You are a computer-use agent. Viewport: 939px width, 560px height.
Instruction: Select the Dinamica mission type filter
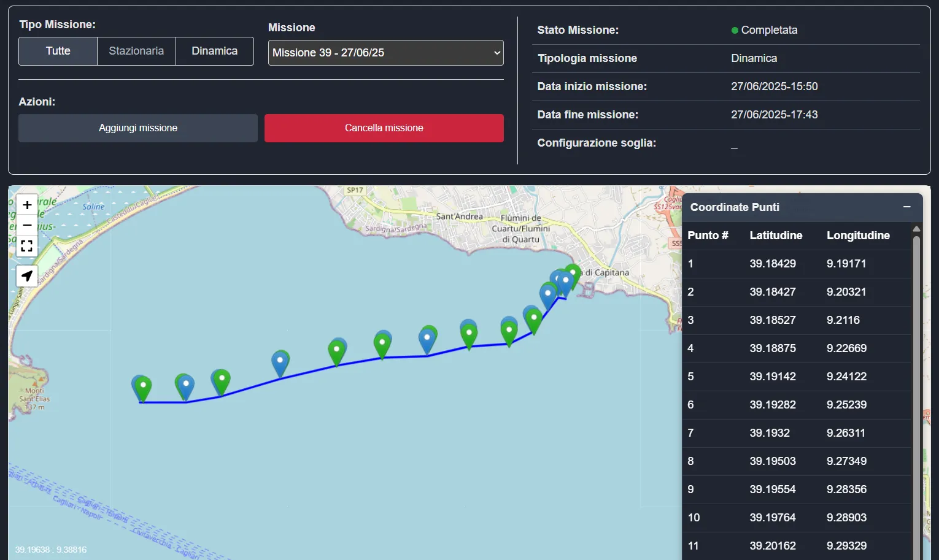pyautogui.click(x=215, y=51)
